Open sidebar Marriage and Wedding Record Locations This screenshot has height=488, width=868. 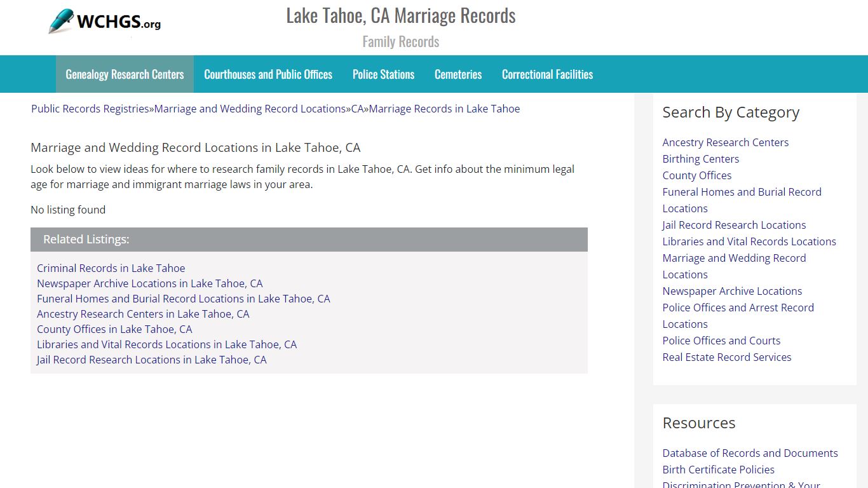pos(735,266)
